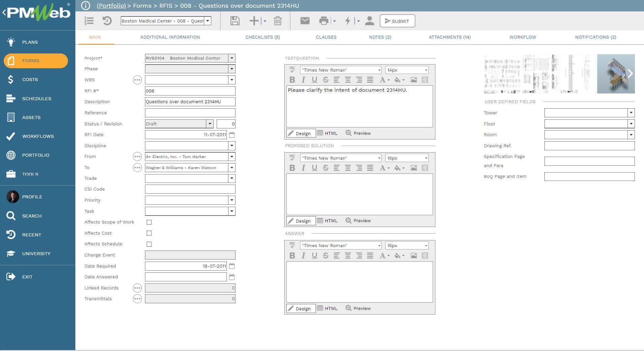Expand the Discipline dropdown
The height and width of the screenshot is (351, 644).
231,146
